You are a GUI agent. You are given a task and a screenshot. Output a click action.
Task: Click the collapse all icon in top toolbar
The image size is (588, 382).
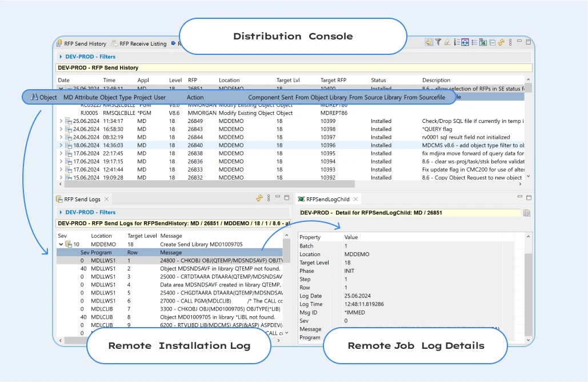tap(492, 42)
